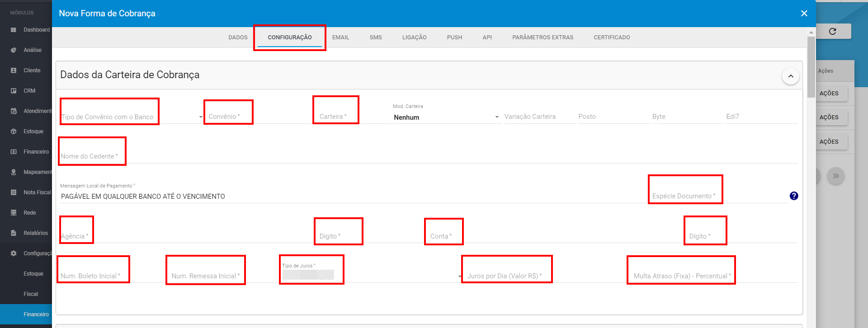Open the Atendimento module icon

pos(14,111)
